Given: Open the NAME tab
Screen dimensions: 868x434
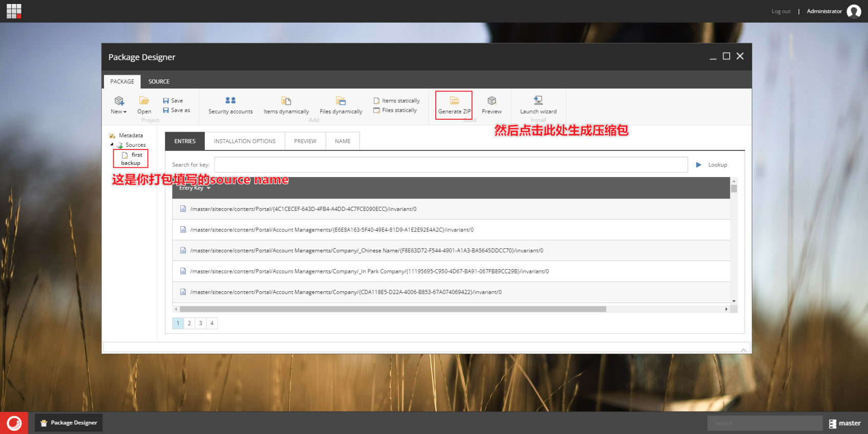Looking at the screenshot, I should pyautogui.click(x=343, y=141).
